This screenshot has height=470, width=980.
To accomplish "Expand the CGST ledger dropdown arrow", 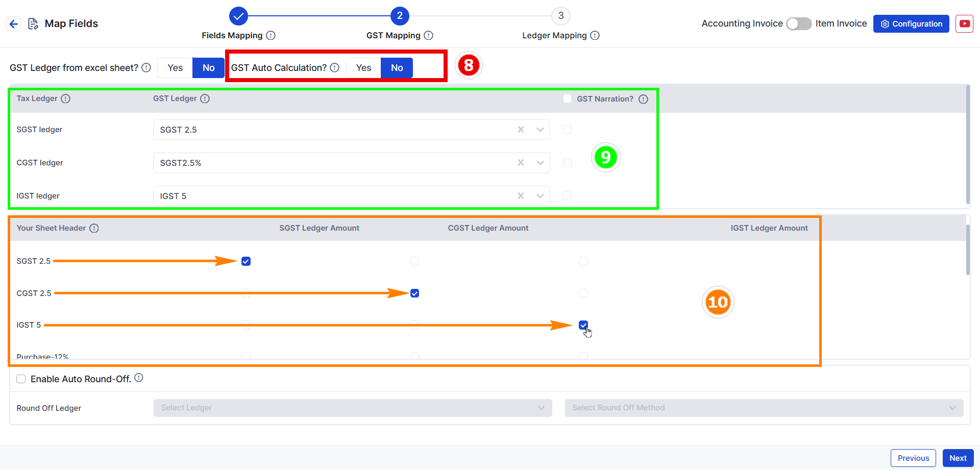I will [x=540, y=163].
